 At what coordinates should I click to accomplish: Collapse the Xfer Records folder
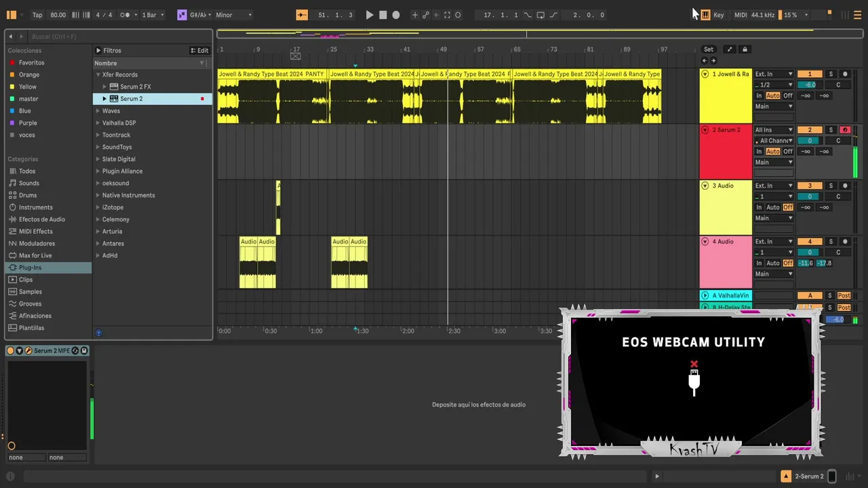(98, 75)
